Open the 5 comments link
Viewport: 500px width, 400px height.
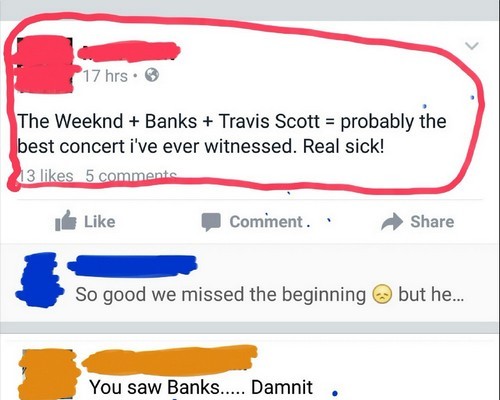coord(131,176)
